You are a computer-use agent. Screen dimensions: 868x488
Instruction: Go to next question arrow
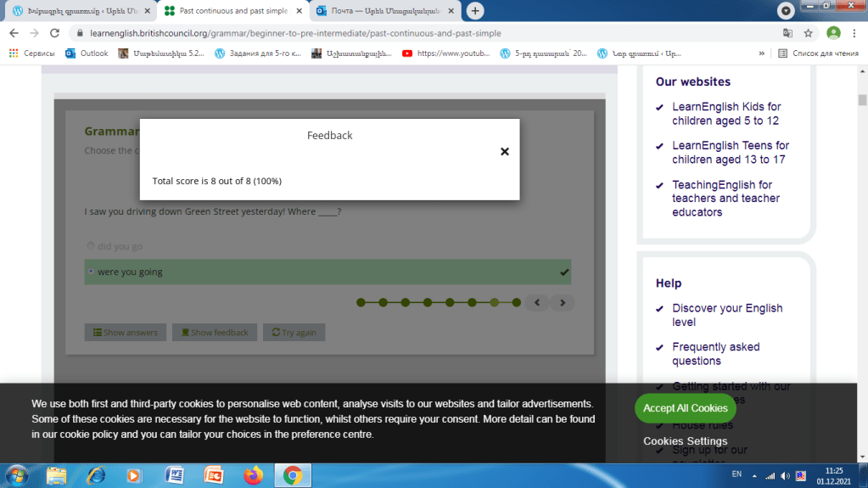[562, 302]
